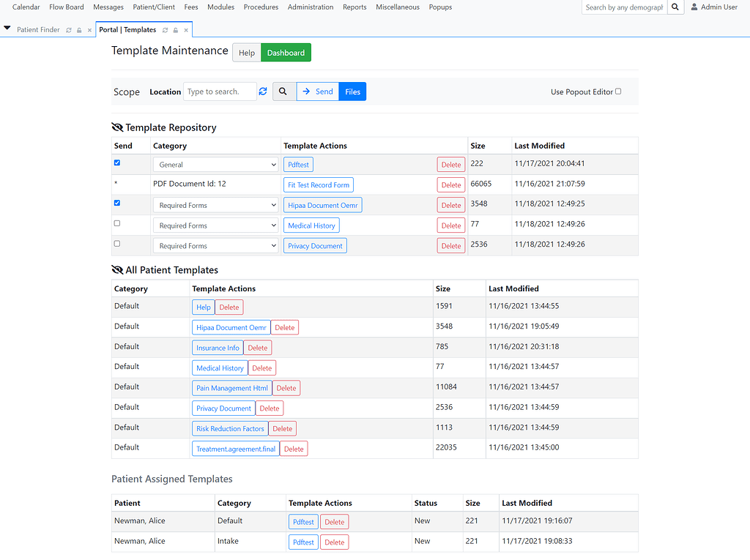
Task: Refresh the Location scope list
Action: click(263, 91)
